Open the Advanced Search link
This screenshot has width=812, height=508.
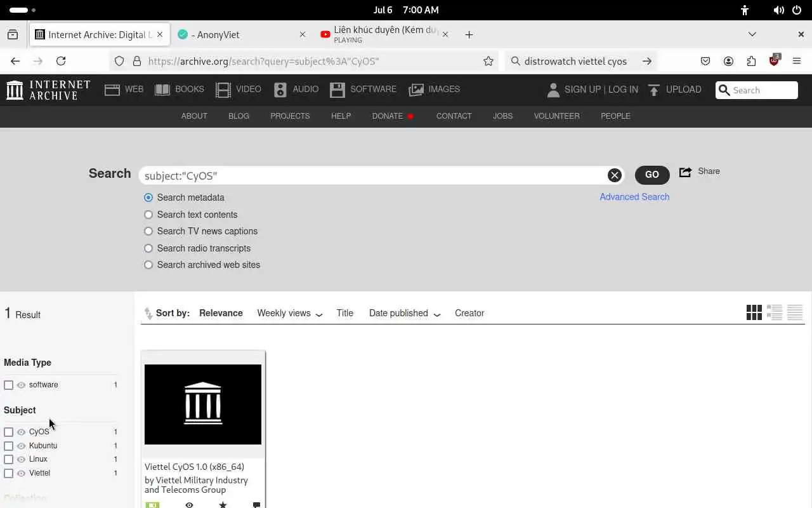click(x=634, y=197)
